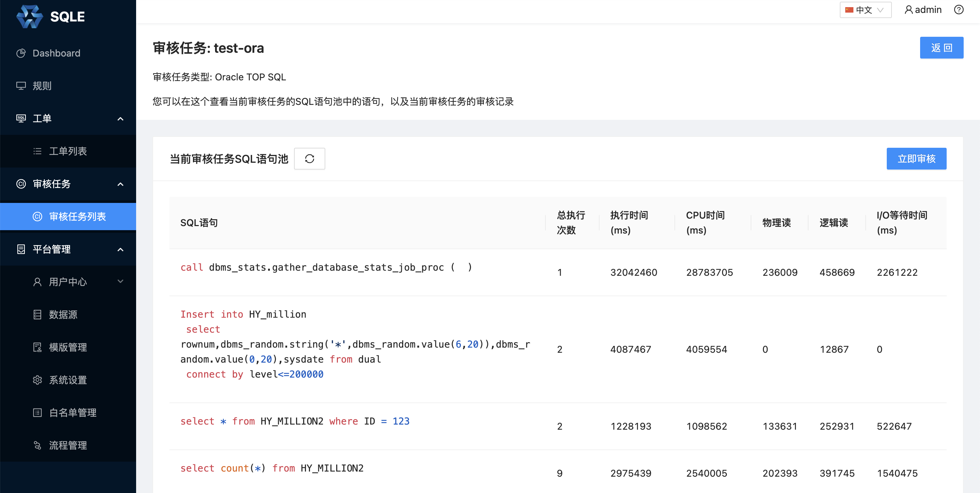Click the 立即审核 button

pyautogui.click(x=916, y=159)
